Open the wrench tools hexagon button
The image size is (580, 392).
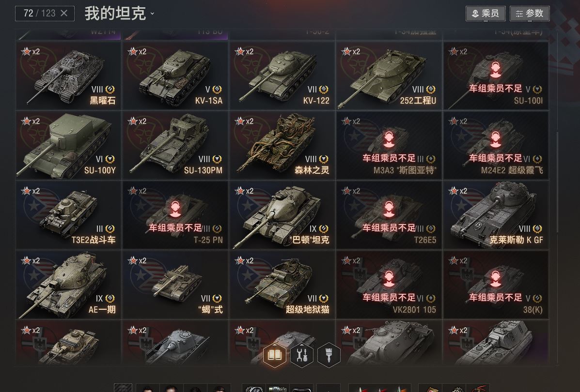coord(302,355)
